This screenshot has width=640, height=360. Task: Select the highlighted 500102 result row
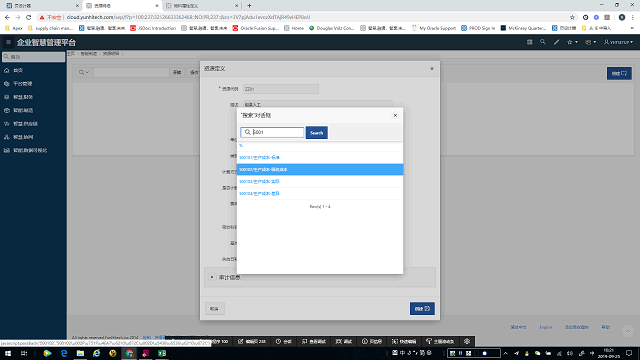point(320,169)
